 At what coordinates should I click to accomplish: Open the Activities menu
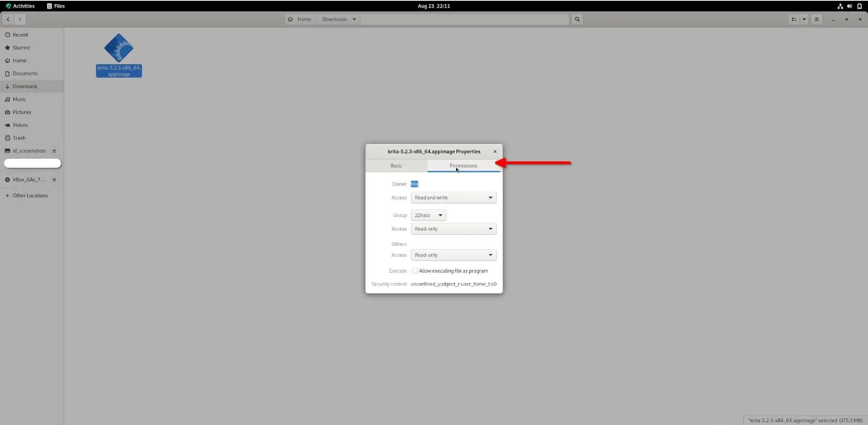(20, 6)
